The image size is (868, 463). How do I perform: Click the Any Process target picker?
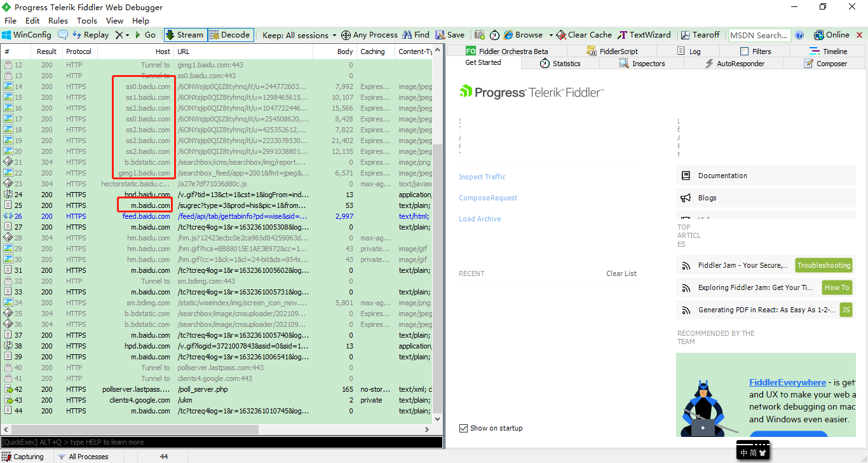pos(369,35)
